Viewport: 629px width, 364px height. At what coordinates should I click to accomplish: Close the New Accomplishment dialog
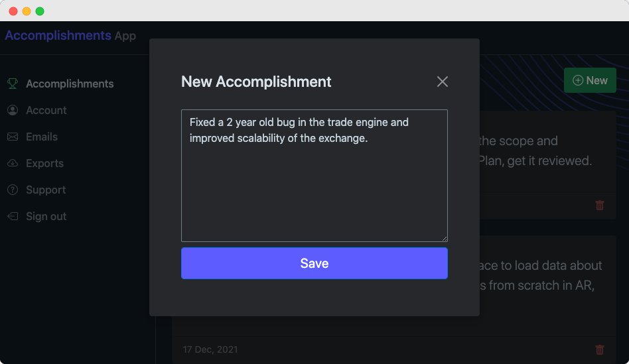tap(443, 82)
